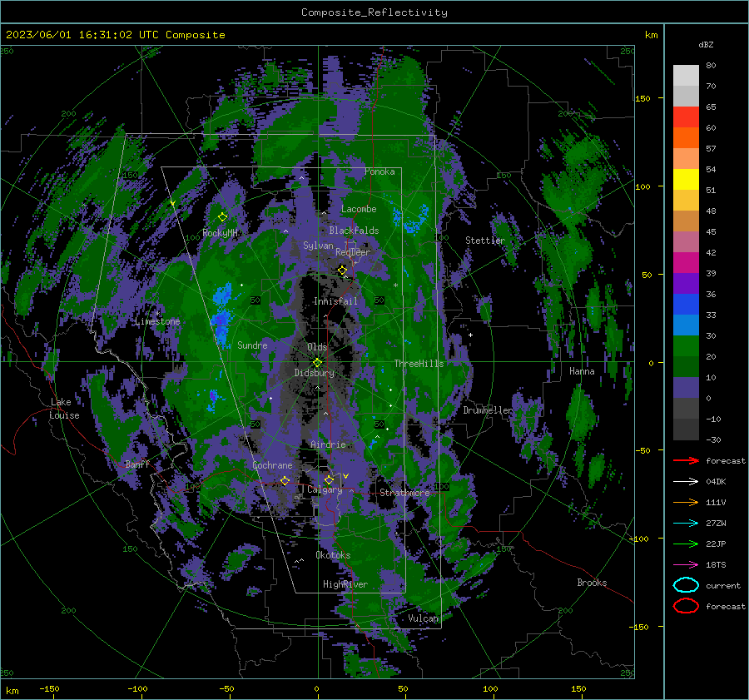This screenshot has height=700, width=749.
Task: Click the cyan 27ZW arrow in legend
Action: click(x=686, y=524)
